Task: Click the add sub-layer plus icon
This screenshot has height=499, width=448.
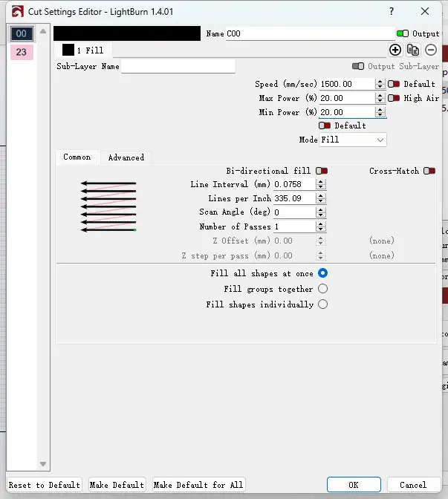Action: coord(395,50)
